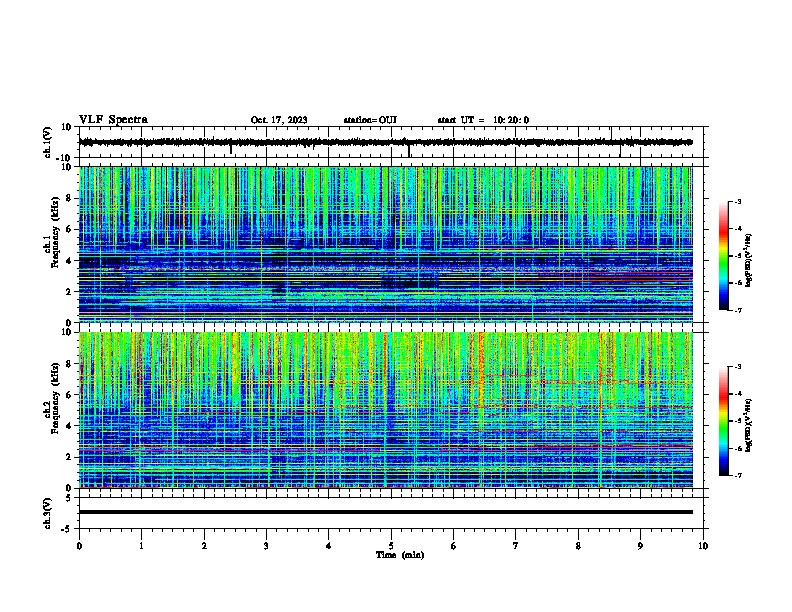Click the 4 kHz tick on ch.2 frequency axis
The image size is (792, 612).
69,426
